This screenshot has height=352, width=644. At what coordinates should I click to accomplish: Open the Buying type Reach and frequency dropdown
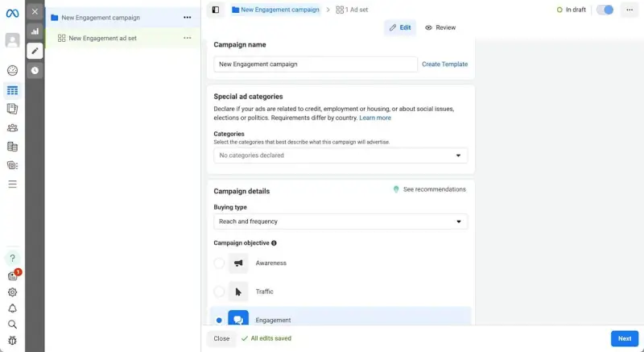coord(341,222)
